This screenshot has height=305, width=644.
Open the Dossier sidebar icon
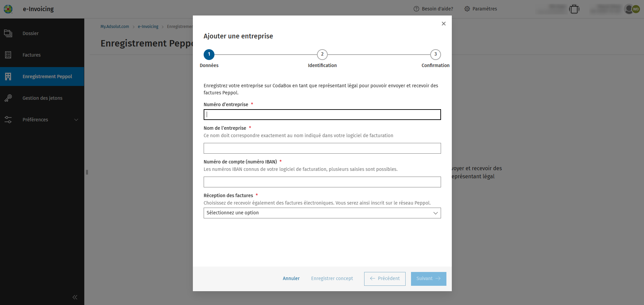point(8,33)
